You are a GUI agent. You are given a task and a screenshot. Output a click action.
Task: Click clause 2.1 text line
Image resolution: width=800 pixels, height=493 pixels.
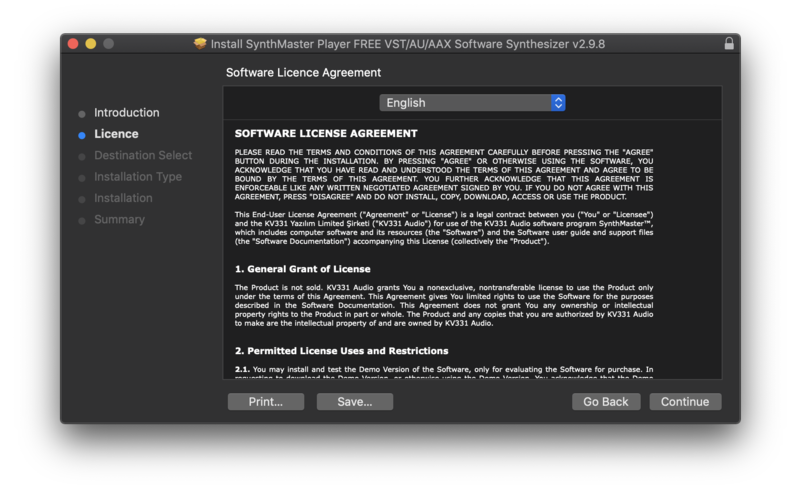(x=444, y=369)
